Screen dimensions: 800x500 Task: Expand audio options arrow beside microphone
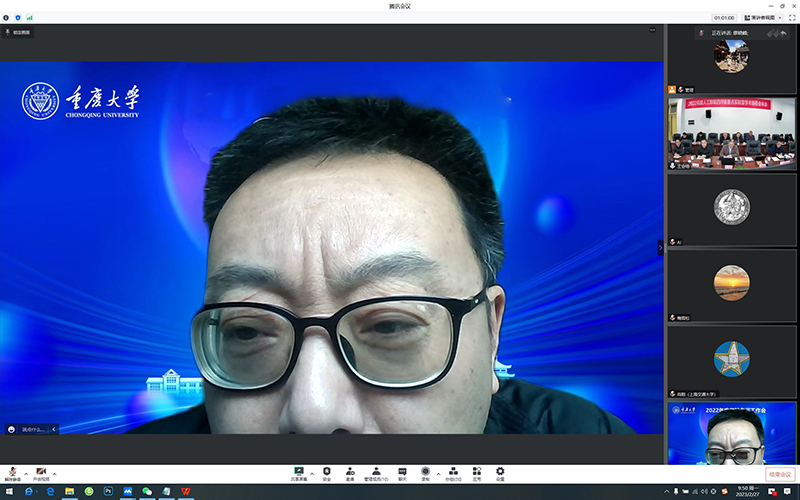pyautogui.click(x=25, y=473)
